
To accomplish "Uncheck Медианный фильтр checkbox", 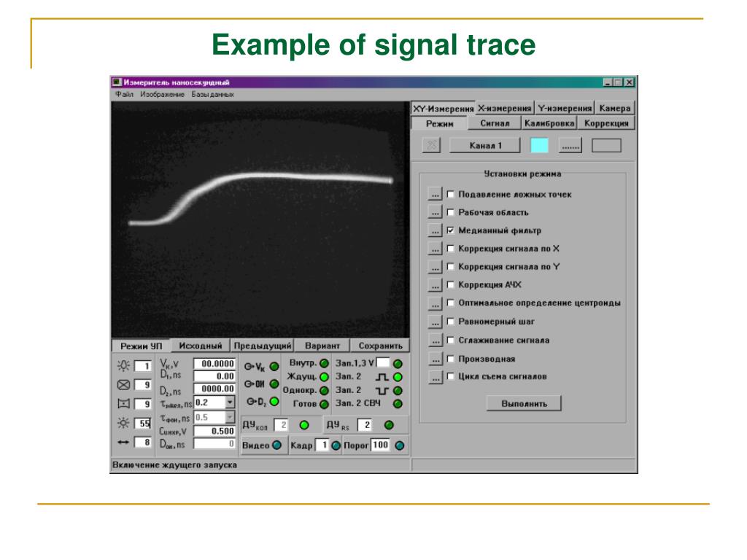I will (x=451, y=230).
